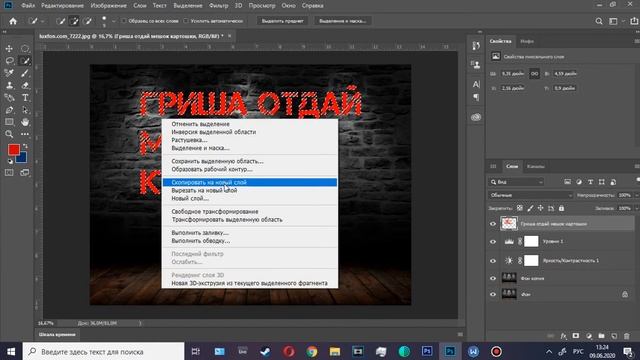Select the Spot Healing Brush tool
The image size is (640, 360).
click(x=9, y=73)
